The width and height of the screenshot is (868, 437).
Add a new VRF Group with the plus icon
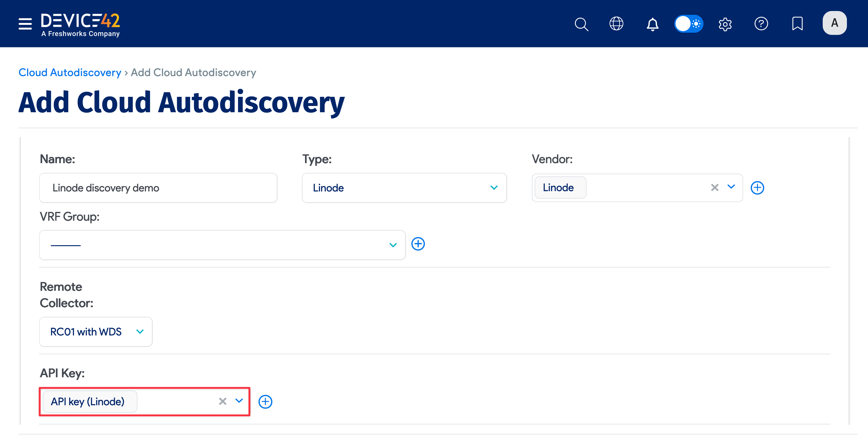pyautogui.click(x=418, y=244)
